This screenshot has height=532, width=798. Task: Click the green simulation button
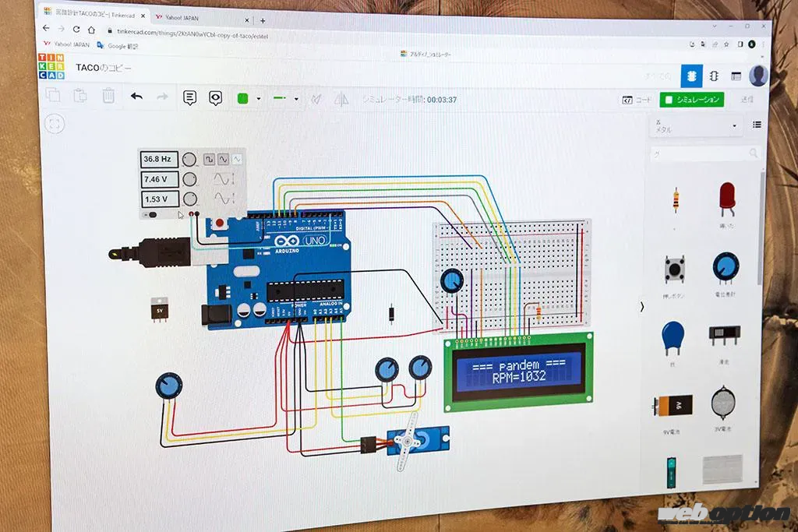point(690,100)
